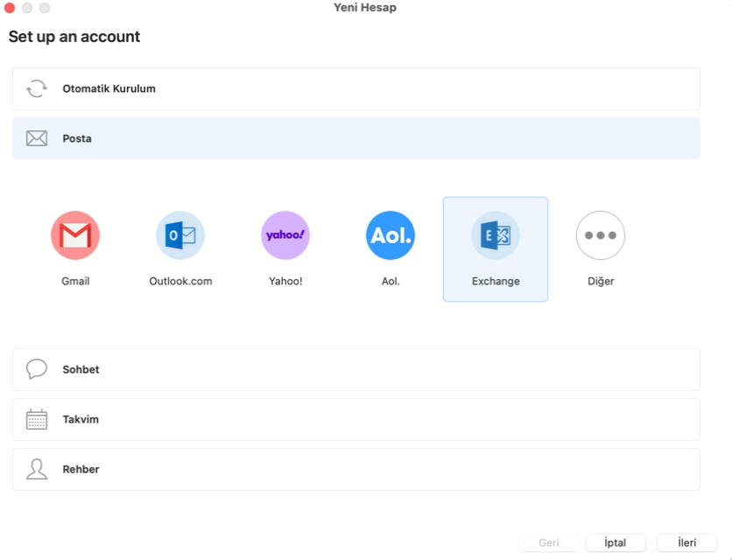
Task: Open the Diğer three-dots option
Action: coord(601,235)
